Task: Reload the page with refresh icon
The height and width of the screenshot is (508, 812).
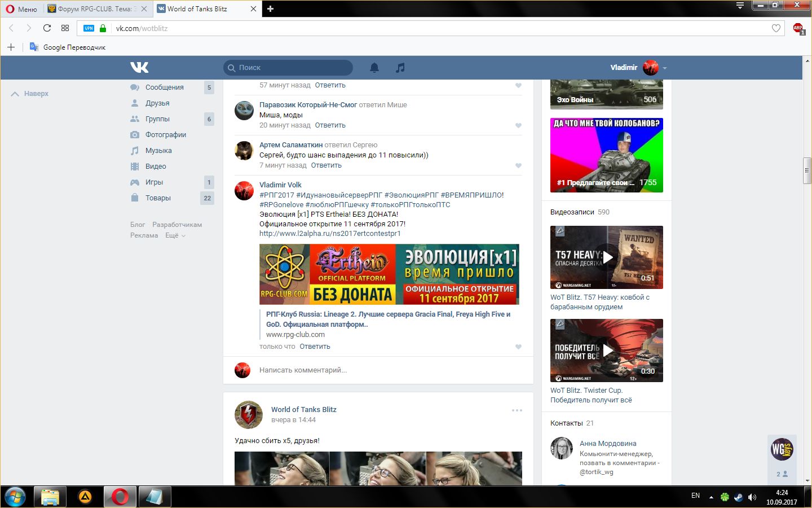Action: coord(47,28)
